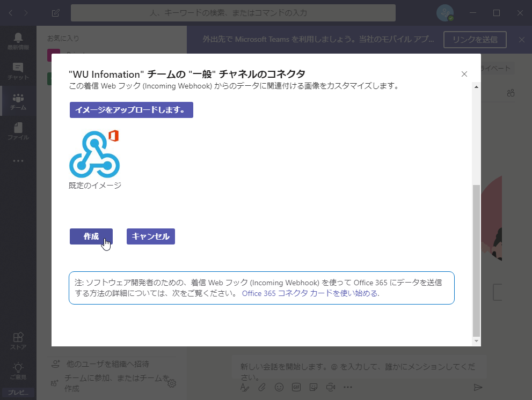This screenshot has height=400, width=532.
Task: Click the new chat compose icon
Action: (x=56, y=13)
